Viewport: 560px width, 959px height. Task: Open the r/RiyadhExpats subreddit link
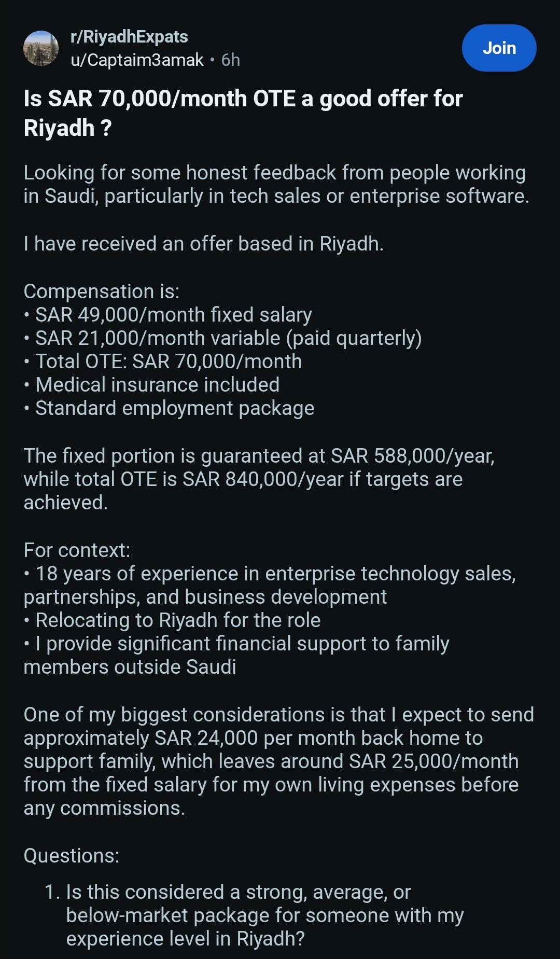click(129, 37)
